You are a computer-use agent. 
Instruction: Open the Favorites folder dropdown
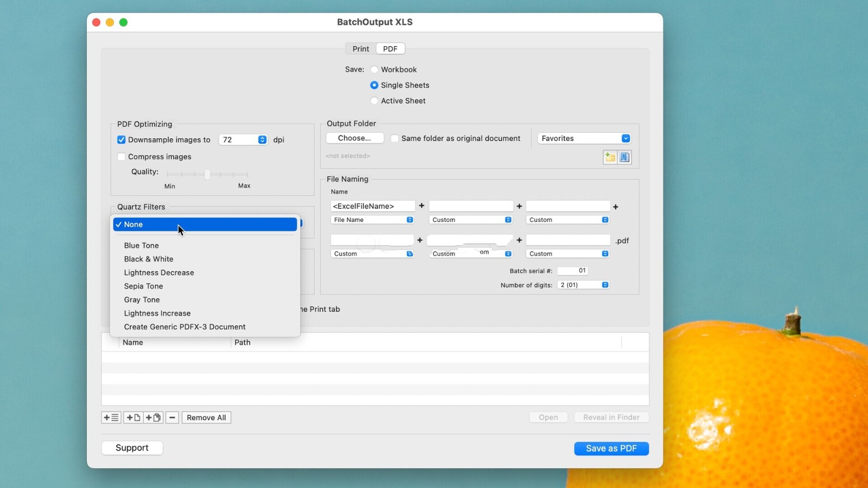584,138
